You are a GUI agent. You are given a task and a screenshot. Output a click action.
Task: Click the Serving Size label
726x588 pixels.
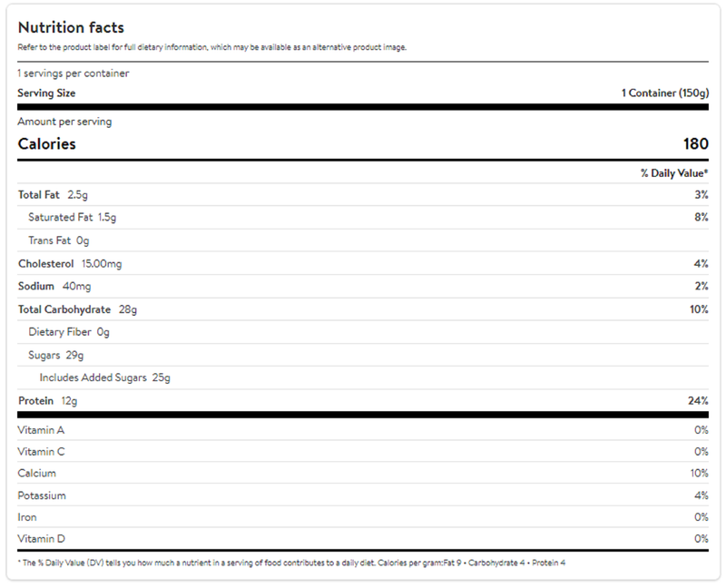point(46,93)
